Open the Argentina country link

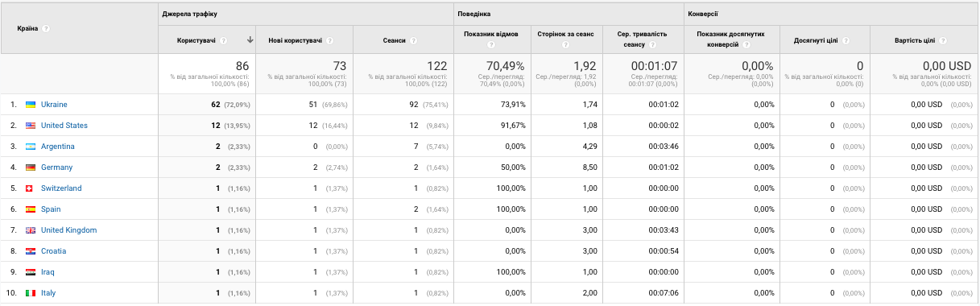58,147
